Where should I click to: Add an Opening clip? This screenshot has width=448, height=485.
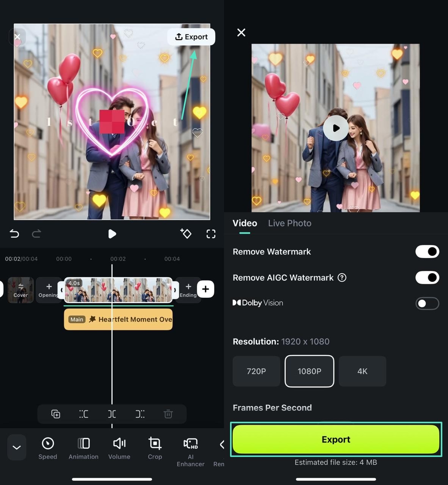tap(49, 290)
